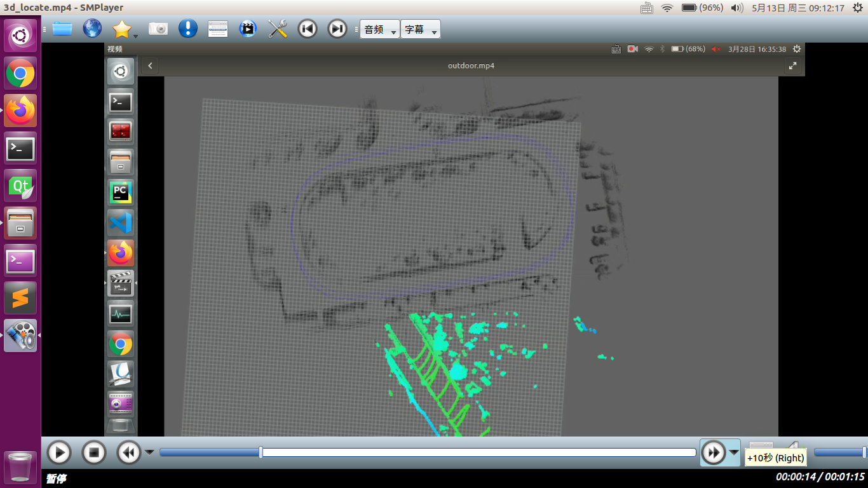Open the playlist icon in the toolbar
The width and height of the screenshot is (868, 488).
(x=218, y=29)
